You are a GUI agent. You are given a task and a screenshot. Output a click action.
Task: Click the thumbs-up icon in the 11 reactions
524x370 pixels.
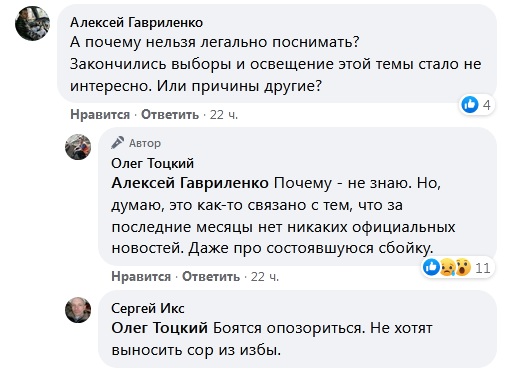point(431,267)
